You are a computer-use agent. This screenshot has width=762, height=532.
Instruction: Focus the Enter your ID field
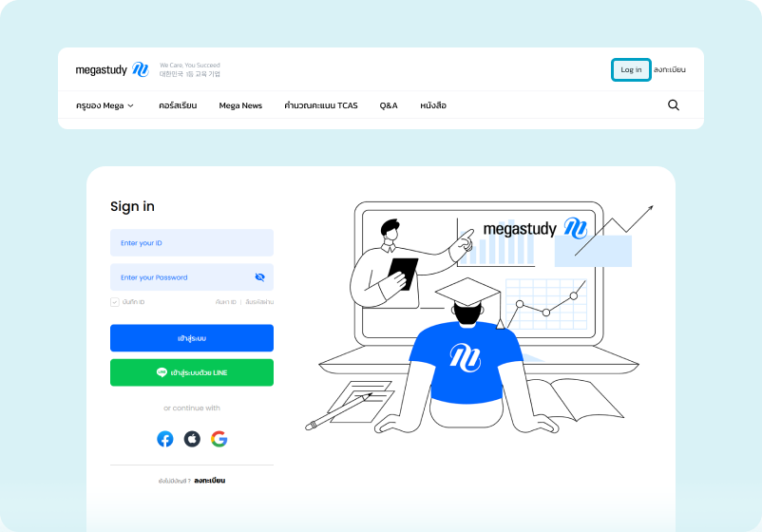tap(192, 242)
